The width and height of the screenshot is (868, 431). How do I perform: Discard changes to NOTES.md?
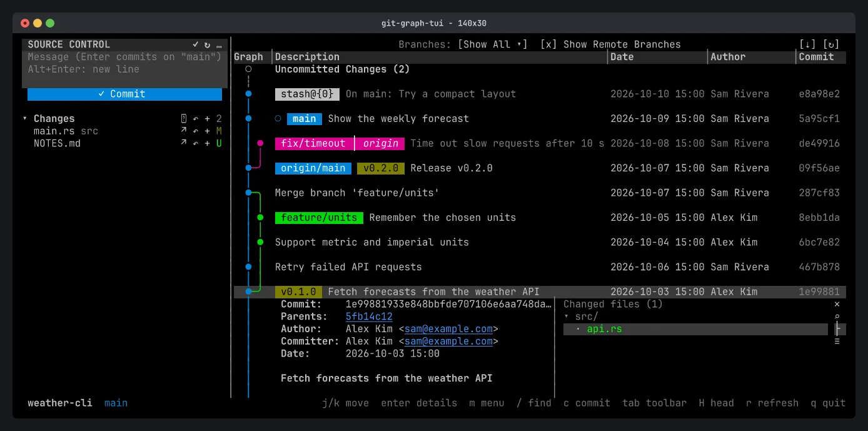pos(195,143)
